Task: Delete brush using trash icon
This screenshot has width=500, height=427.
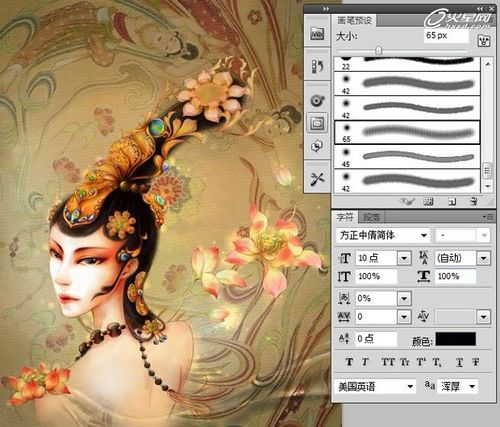Action: [x=473, y=201]
